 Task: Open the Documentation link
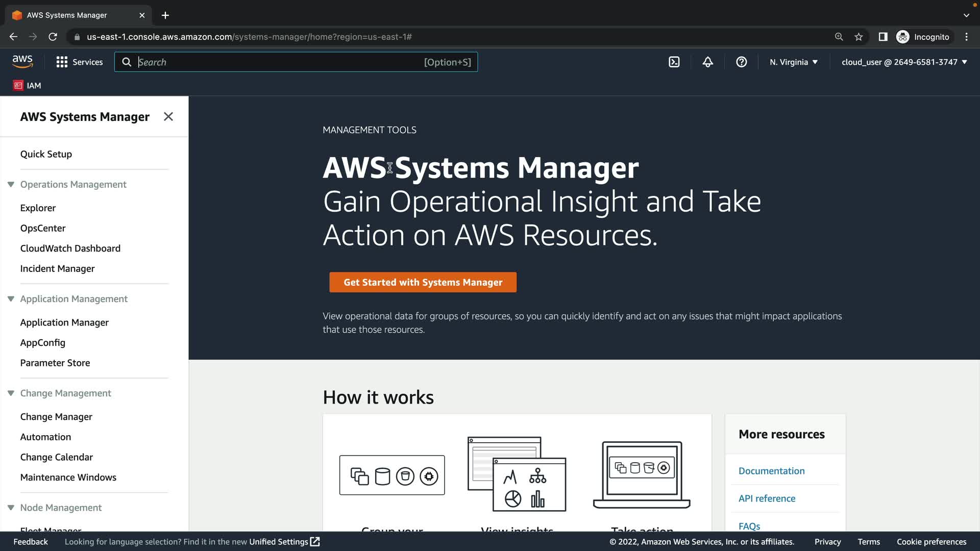click(771, 471)
